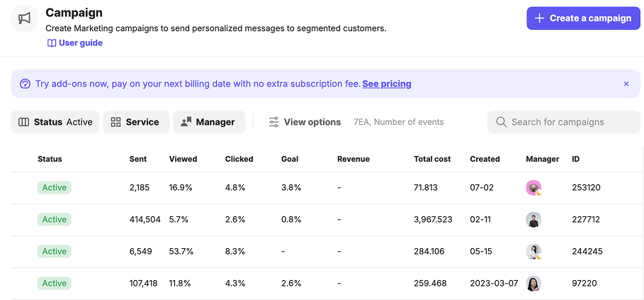This screenshot has width=644, height=300.
Task: Dismiss the add-ons billing banner
Action: pyautogui.click(x=626, y=84)
